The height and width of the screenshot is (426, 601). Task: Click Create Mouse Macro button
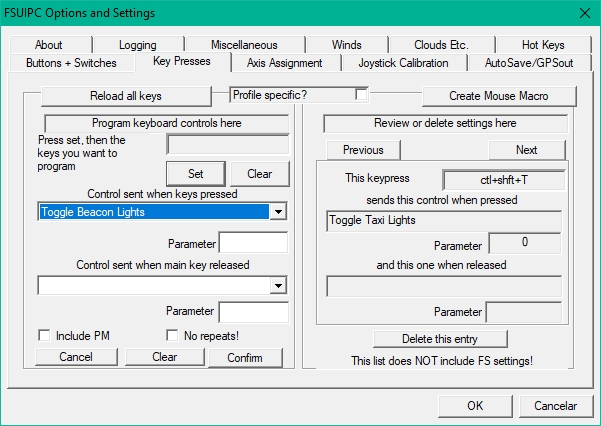pos(499,96)
